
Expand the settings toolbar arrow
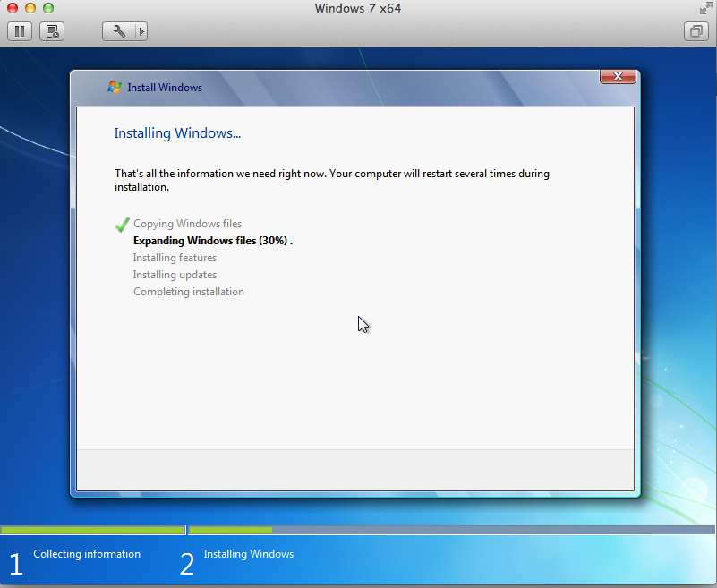point(141,31)
